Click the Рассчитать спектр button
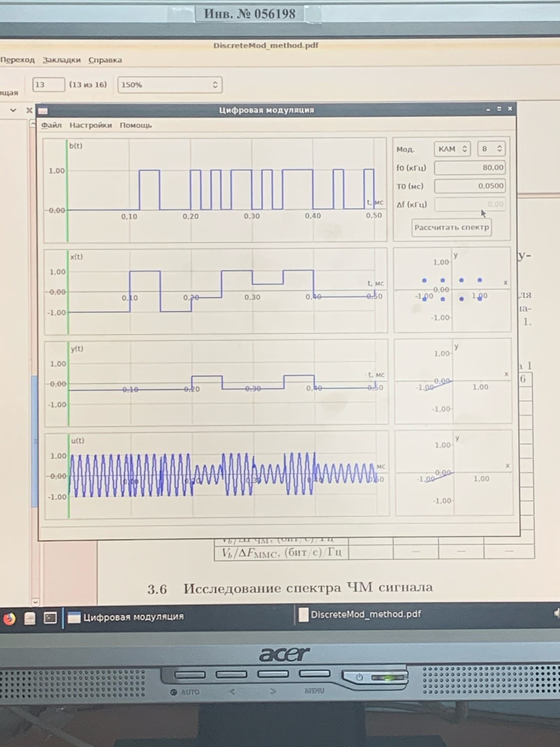 pyautogui.click(x=451, y=228)
